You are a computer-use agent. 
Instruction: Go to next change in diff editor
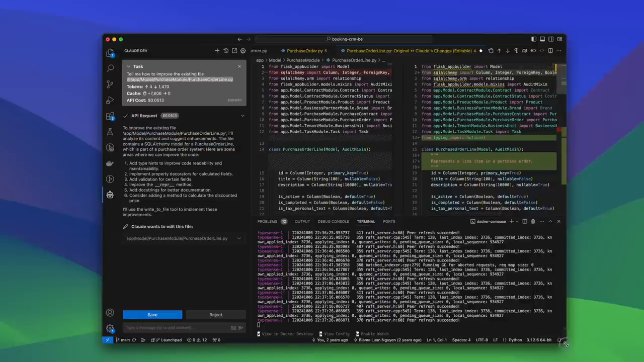pyautogui.click(x=508, y=51)
